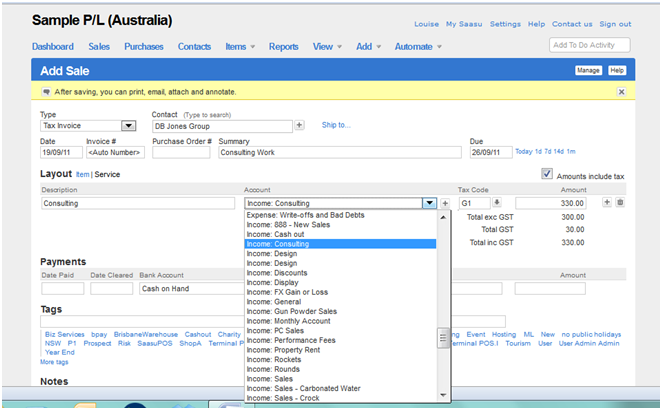Click the speech bubble icon in banner
Image resolution: width=662 pixels, height=410 pixels.
(45, 91)
